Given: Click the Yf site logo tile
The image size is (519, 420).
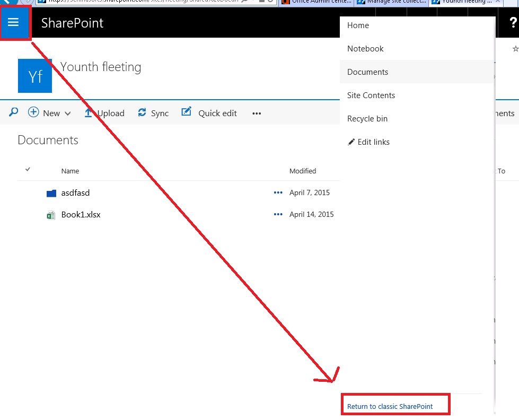Looking at the screenshot, I should [x=34, y=75].
